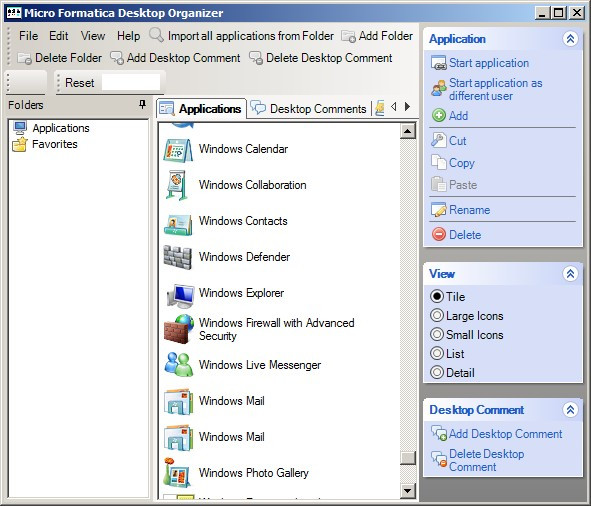Select the Windows Defender label

coord(244,257)
